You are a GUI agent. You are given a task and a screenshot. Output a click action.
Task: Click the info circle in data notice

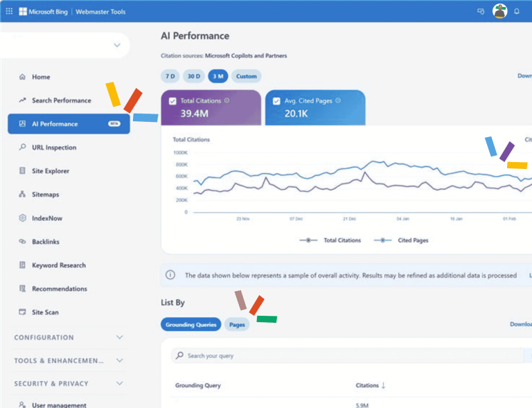tap(170, 275)
